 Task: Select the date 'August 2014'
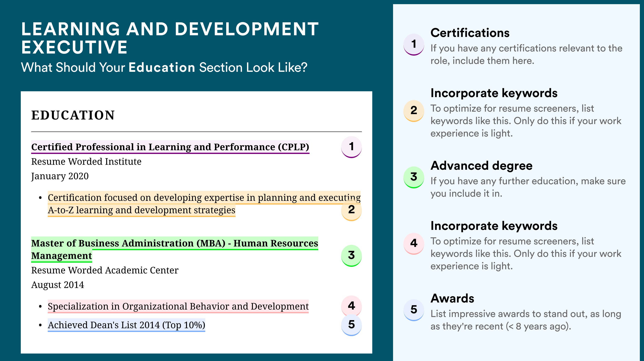click(58, 285)
